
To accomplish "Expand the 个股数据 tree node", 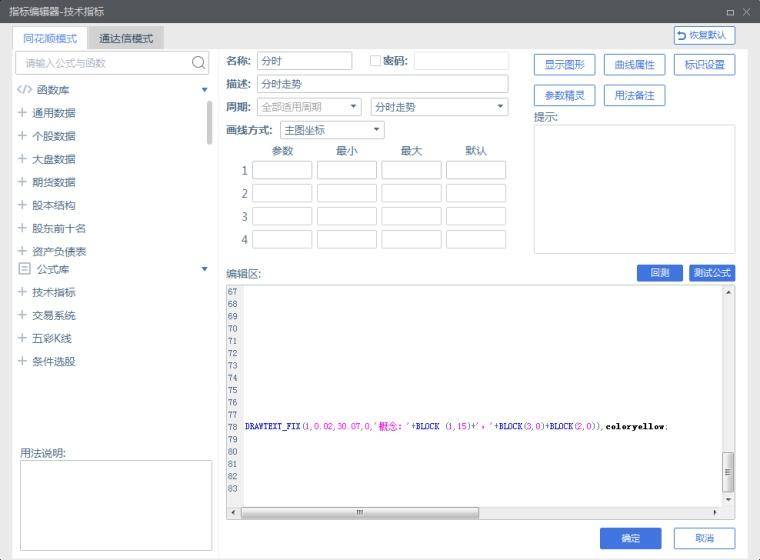I will (22, 136).
